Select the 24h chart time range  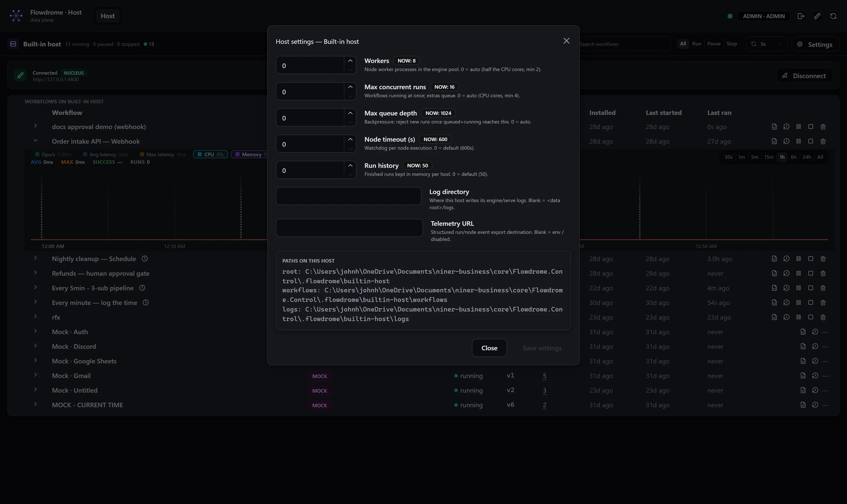click(807, 157)
